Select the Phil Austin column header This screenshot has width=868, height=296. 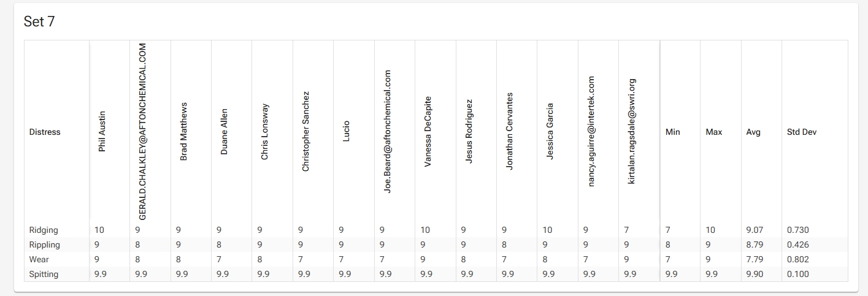(102, 131)
